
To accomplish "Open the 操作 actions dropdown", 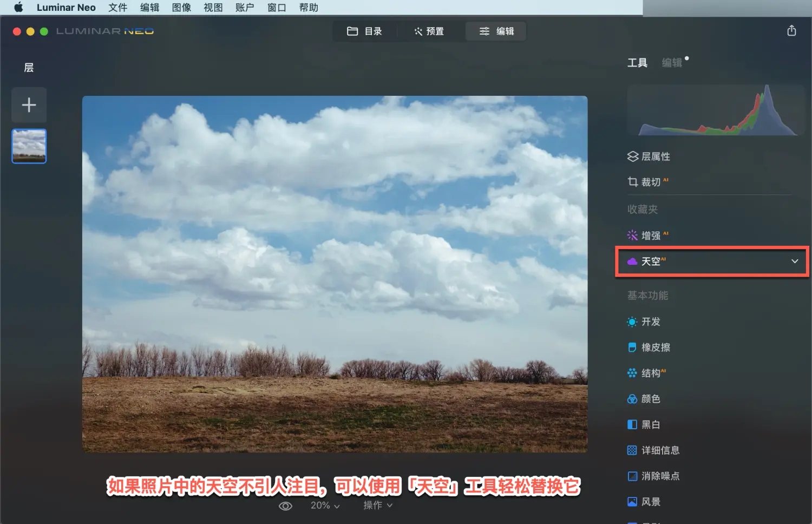I will pos(377,505).
